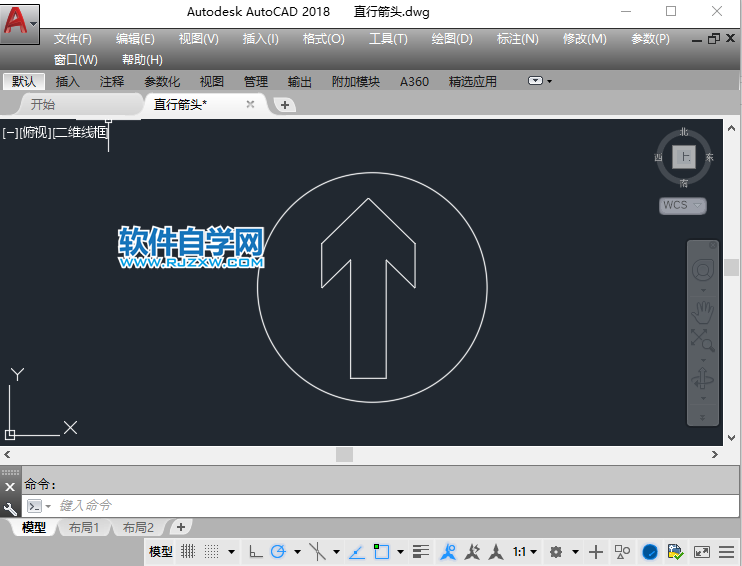The height and width of the screenshot is (566, 742).
Task: Click the 模型 button in status bar
Action: pyautogui.click(x=160, y=551)
